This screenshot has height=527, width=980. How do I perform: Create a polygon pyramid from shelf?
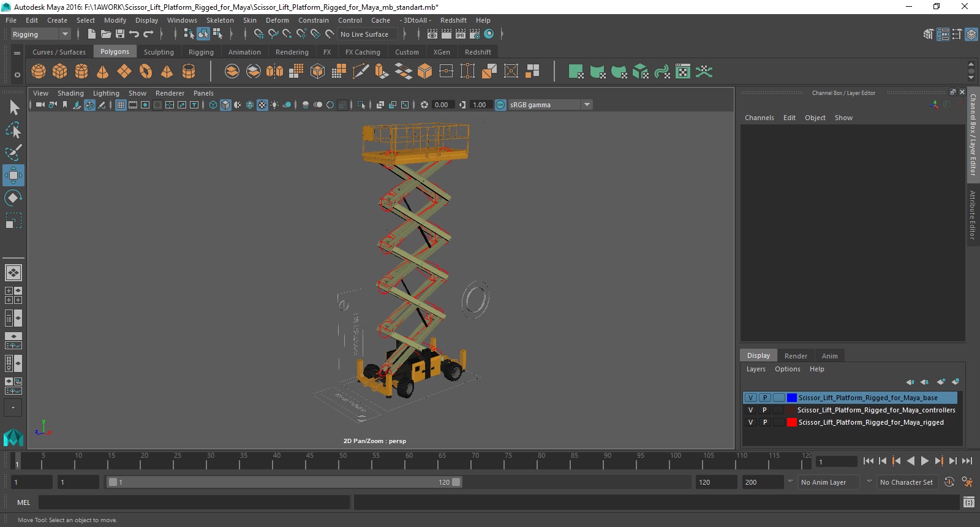point(167,72)
